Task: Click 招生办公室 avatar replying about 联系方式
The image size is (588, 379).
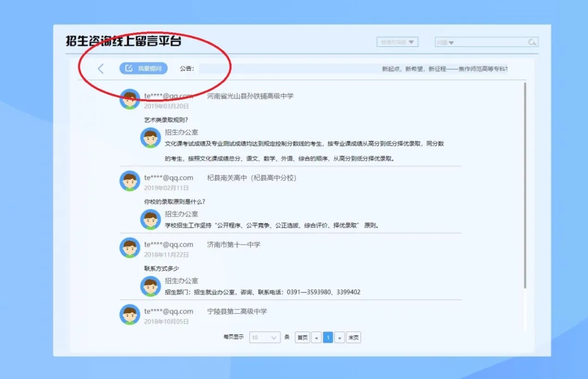Action: (150, 286)
